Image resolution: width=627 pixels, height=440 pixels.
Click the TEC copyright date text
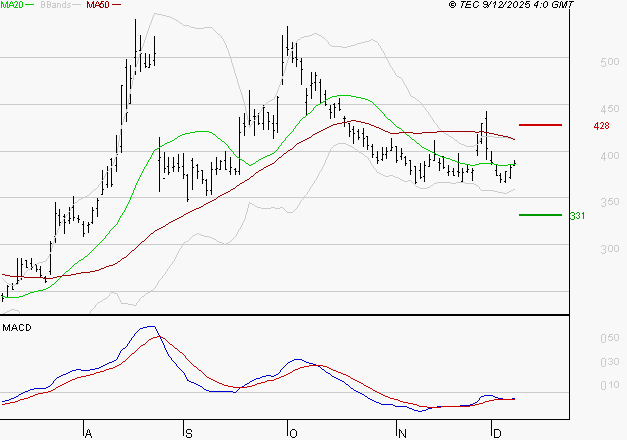511,5
